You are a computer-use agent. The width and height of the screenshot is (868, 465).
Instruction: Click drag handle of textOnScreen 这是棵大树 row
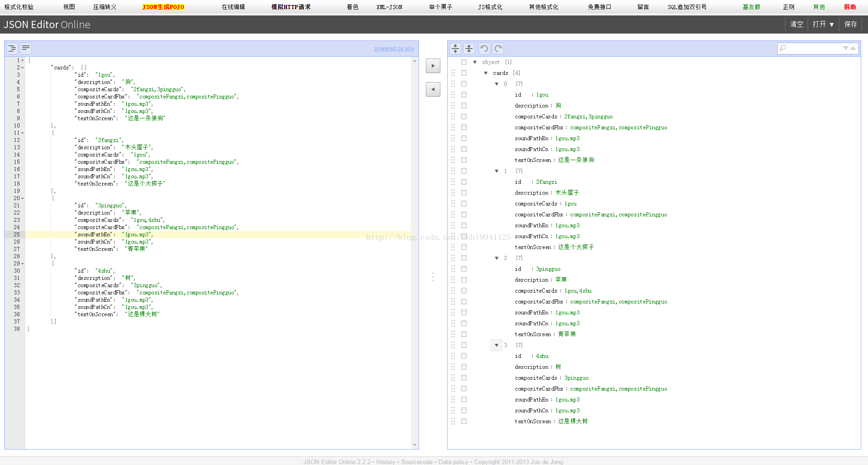click(453, 421)
